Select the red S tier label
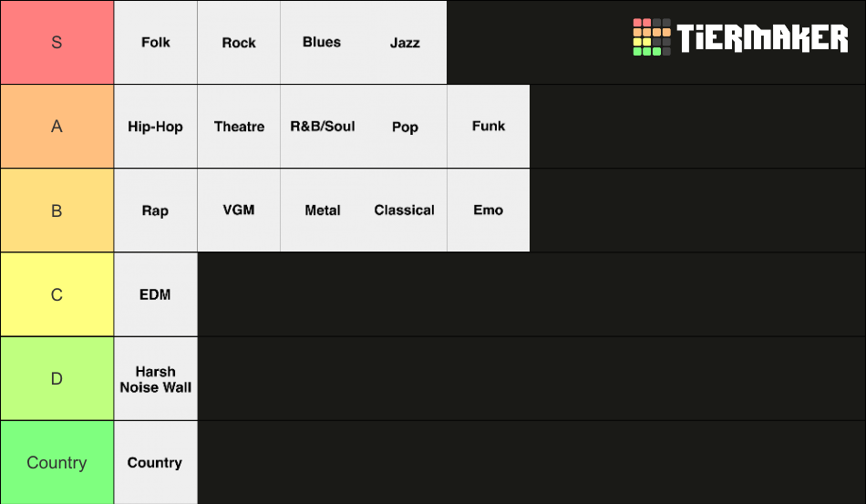866x504 pixels. point(57,43)
